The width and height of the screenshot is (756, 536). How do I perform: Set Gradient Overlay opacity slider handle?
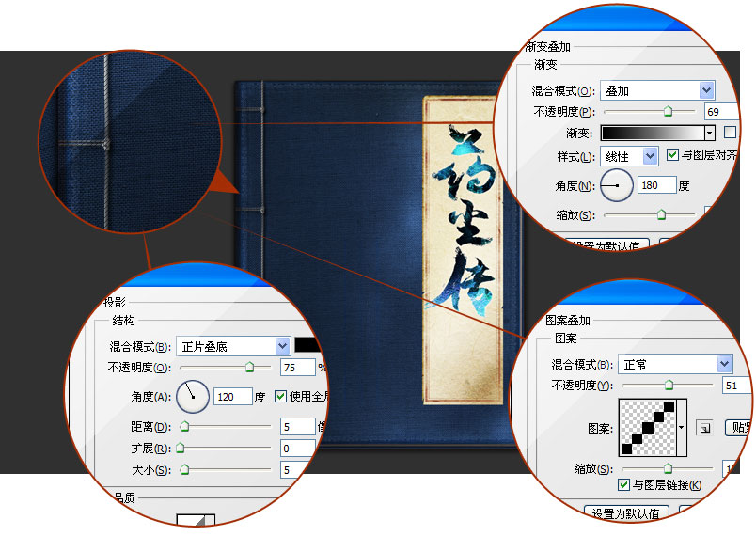pyautogui.click(x=668, y=111)
